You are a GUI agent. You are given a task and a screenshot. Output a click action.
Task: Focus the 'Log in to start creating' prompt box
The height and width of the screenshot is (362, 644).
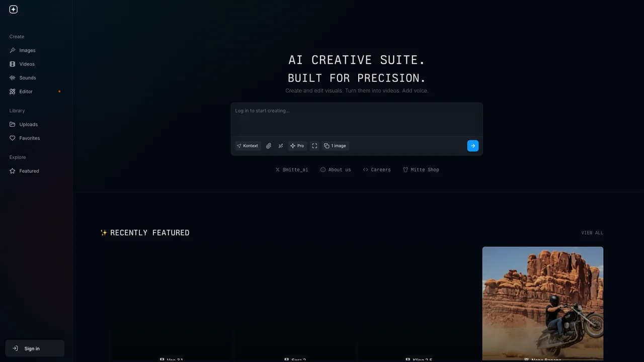tap(357, 119)
